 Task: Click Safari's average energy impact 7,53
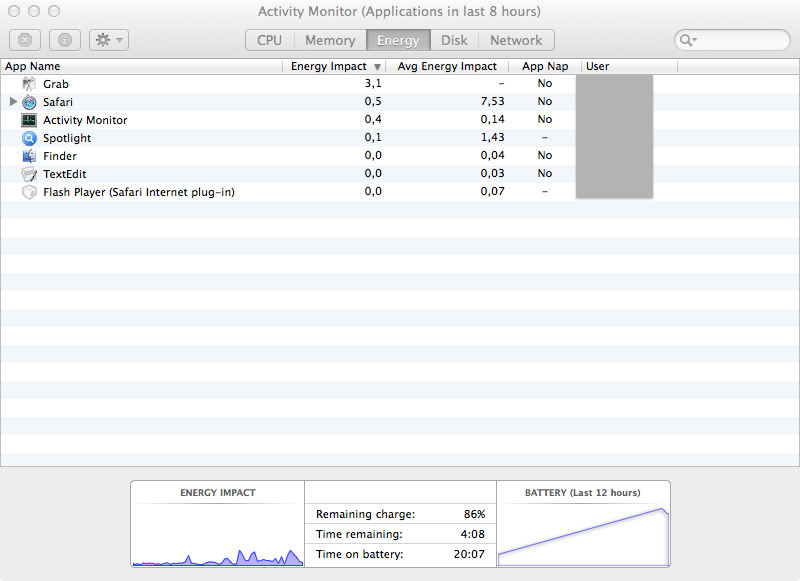coord(492,102)
